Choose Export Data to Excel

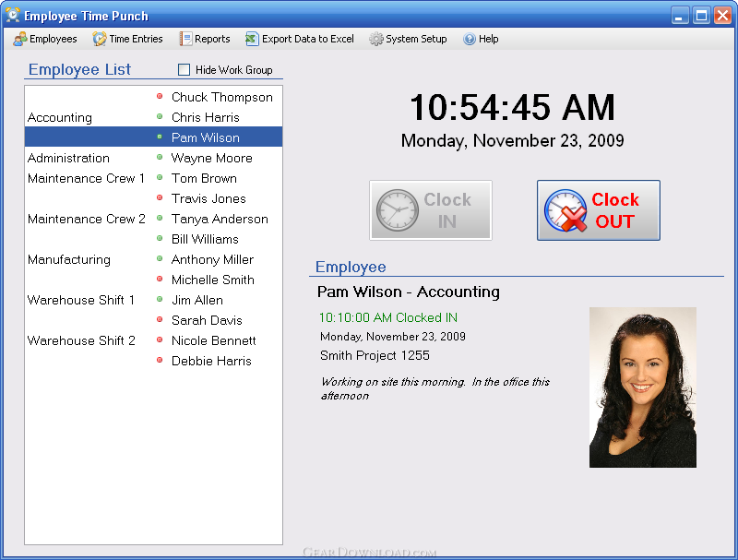pyautogui.click(x=300, y=39)
